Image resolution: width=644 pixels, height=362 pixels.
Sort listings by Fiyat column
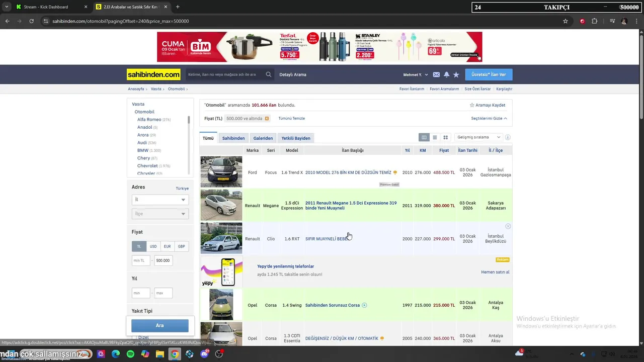[x=444, y=150]
